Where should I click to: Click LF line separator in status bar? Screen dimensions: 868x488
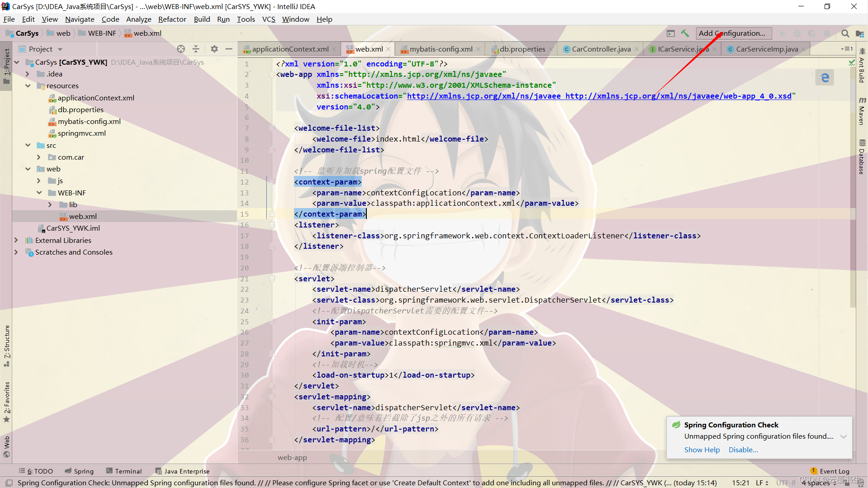pyautogui.click(x=762, y=483)
